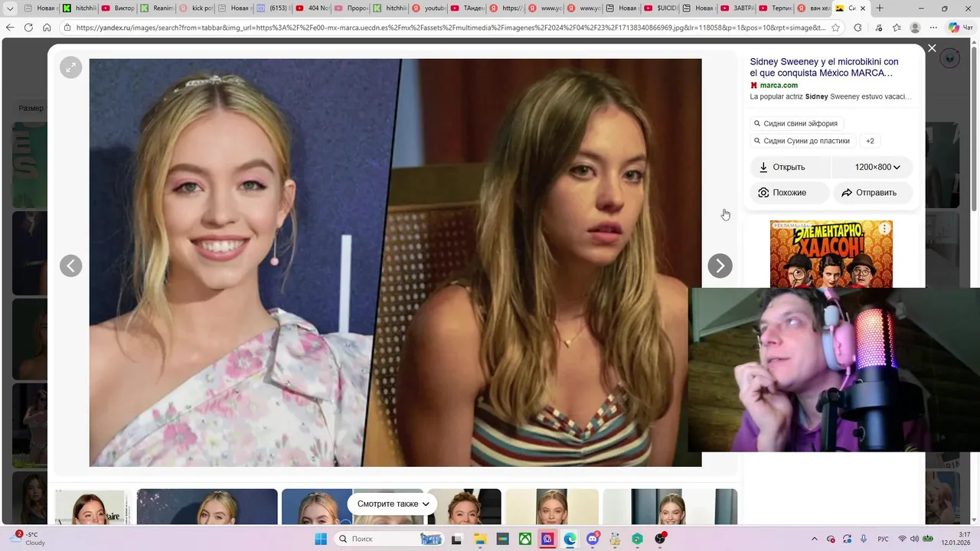
Task: Click the Открыть image button
Action: tap(790, 167)
